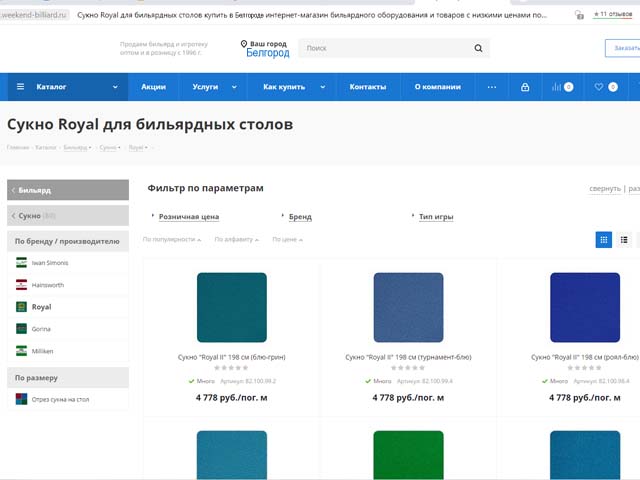Image resolution: width=640 pixels, height=480 pixels.
Task: Click the more options ellipsis in navbar
Action: pyautogui.click(x=492, y=87)
